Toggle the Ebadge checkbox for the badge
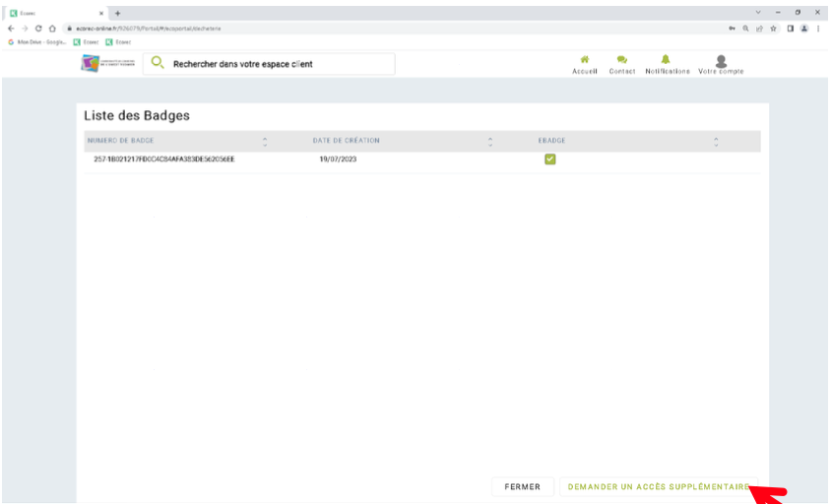Image resolution: width=831 pixels, height=504 pixels. tap(550, 159)
